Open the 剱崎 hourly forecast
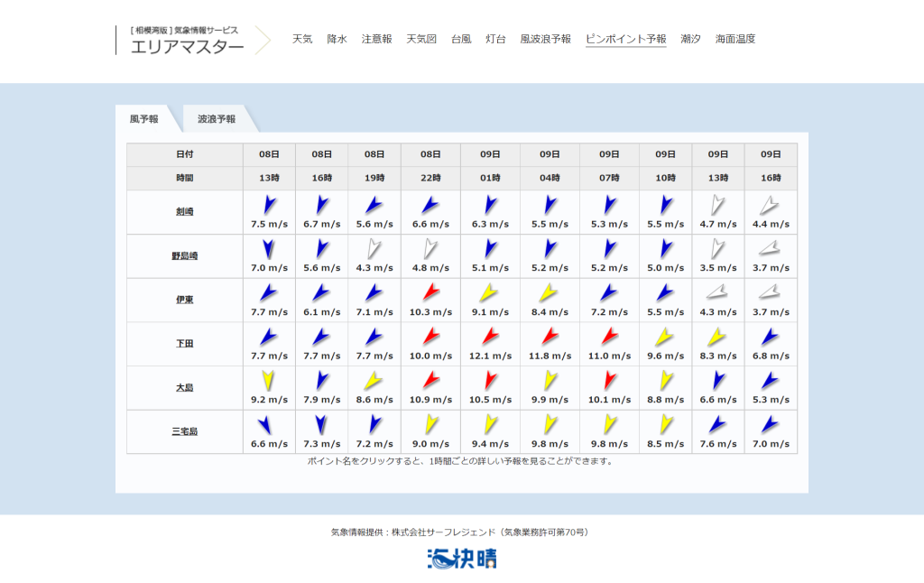Viewport: 924px width, 583px height. 184,212
